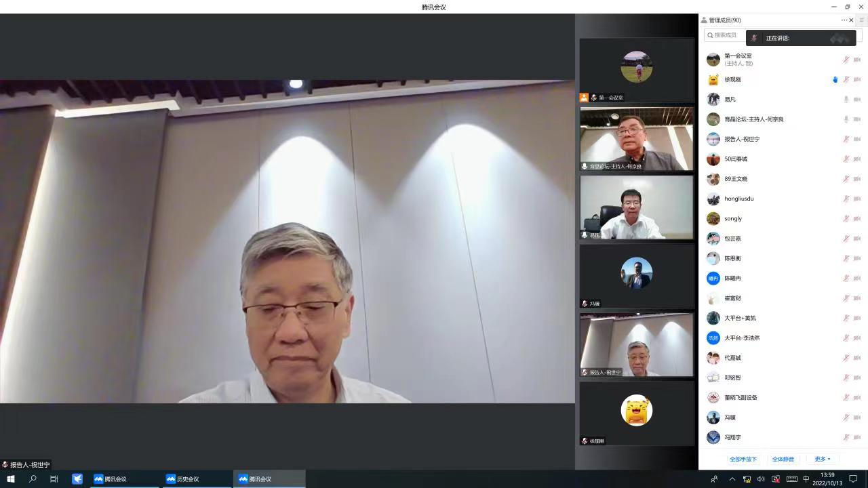Click hamburger menu icon at panel top right

tap(862, 20)
